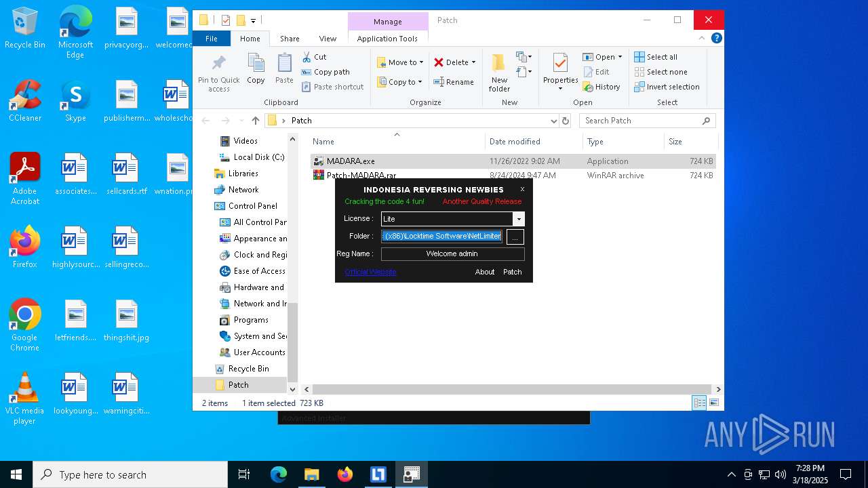Click Invert selection in ribbon
This screenshot has height=488, width=868.
(x=667, y=87)
